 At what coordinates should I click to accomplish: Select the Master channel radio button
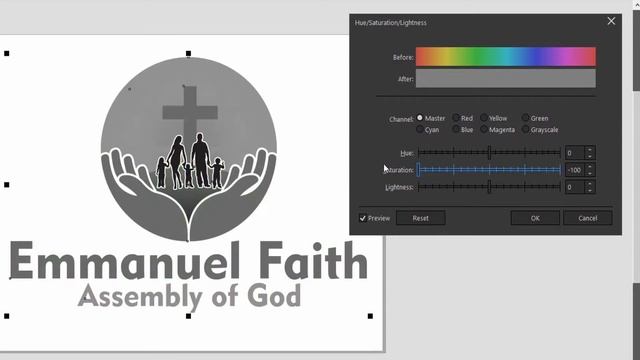[420, 118]
